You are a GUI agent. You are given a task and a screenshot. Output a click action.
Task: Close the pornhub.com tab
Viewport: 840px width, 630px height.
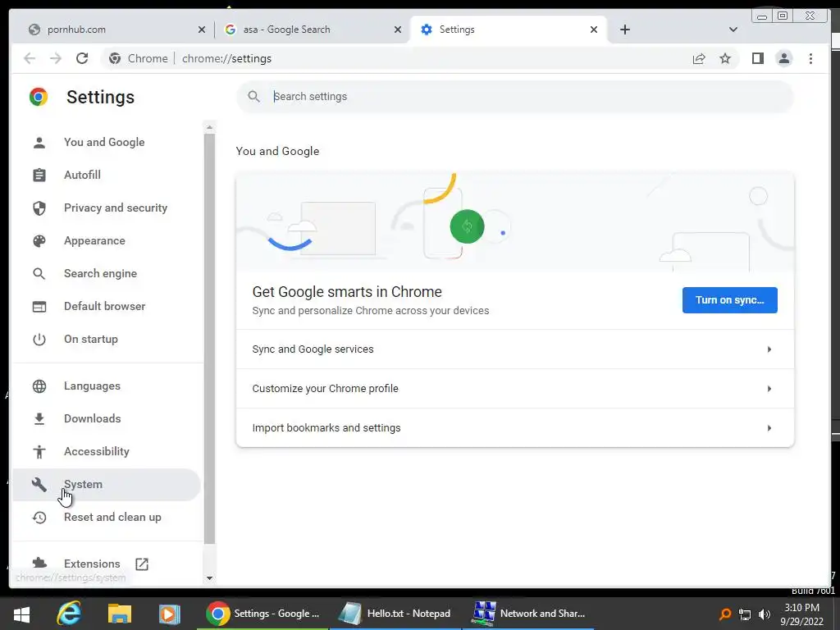[x=202, y=30]
